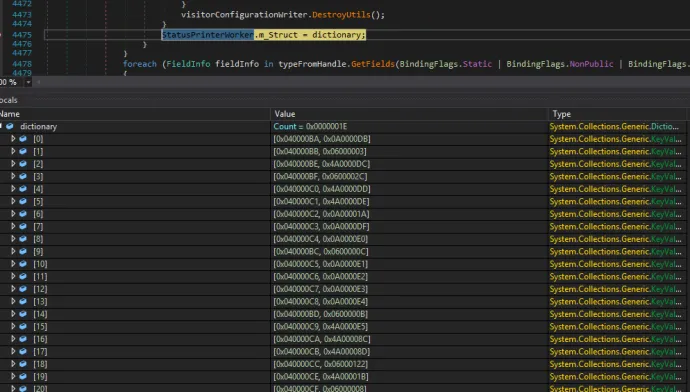The width and height of the screenshot is (690, 392).
Task: Click DestroyUtils method call in line 4473
Action: (x=341, y=15)
